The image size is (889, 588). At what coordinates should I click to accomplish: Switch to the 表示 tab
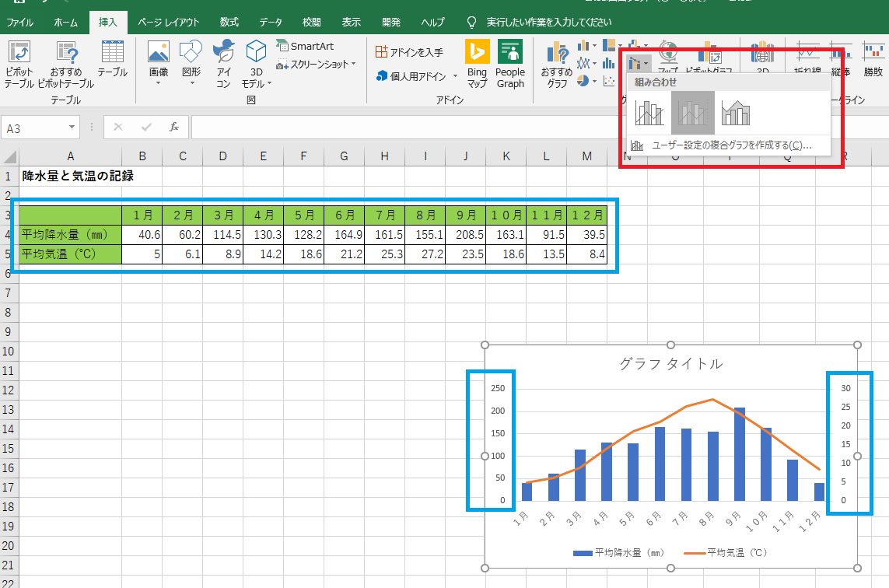tap(351, 22)
